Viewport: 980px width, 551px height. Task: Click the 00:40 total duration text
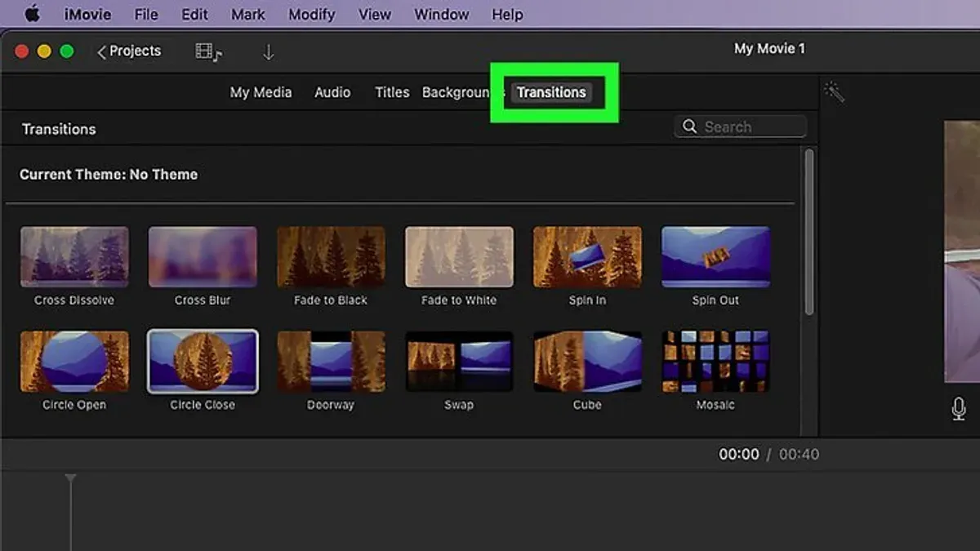click(799, 455)
